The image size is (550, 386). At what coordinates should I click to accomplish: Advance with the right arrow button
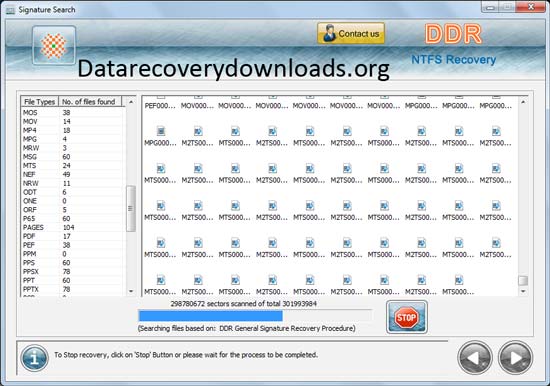(x=515, y=358)
